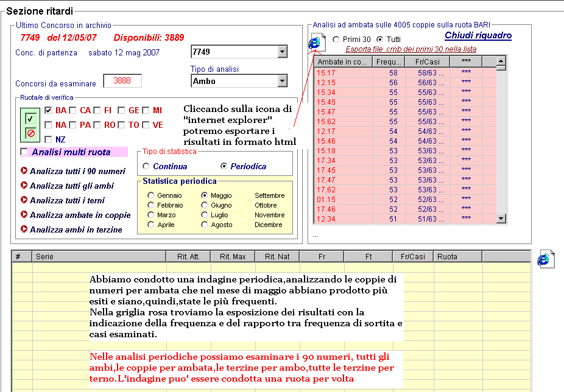Click the Rit. Max column header

[x=233, y=257]
